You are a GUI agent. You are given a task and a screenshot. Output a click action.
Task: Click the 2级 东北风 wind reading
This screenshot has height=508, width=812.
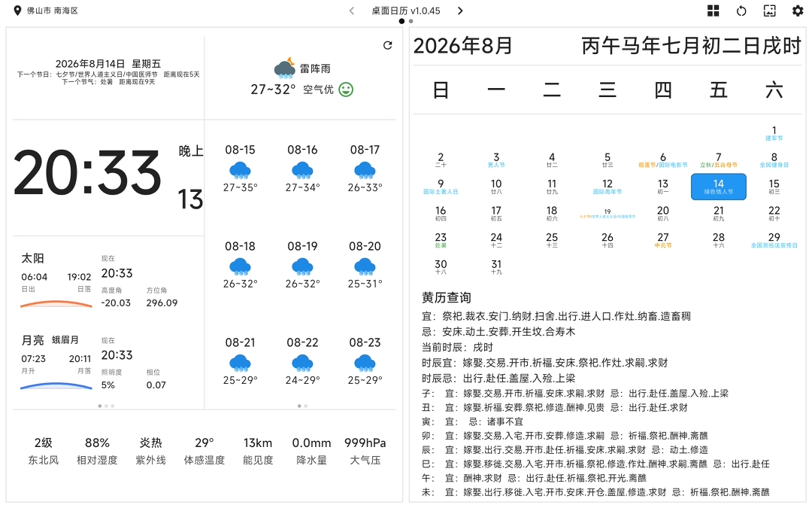tap(44, 451)
